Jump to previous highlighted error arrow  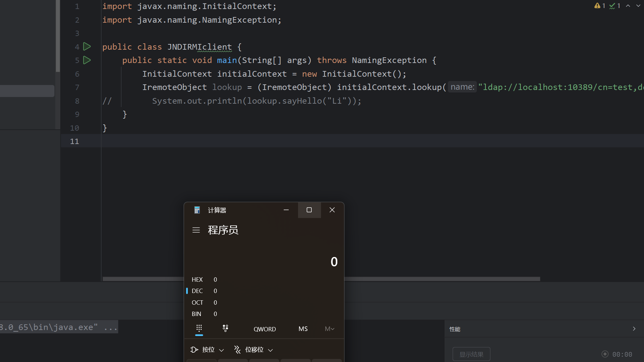(628, 6)
